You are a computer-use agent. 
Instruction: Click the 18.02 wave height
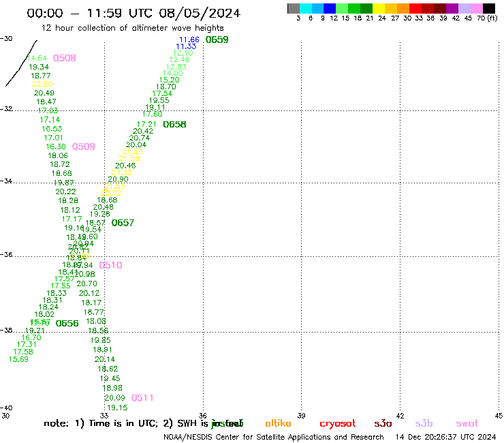[44, 315]
